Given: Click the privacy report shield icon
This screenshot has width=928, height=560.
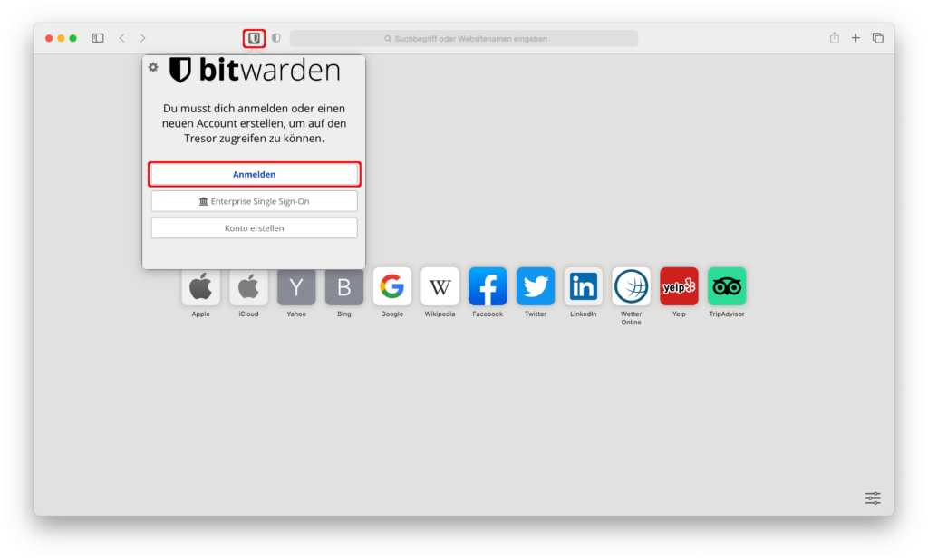Looking at the screenshot, I should pyautogui.click(x=275, y=38).
